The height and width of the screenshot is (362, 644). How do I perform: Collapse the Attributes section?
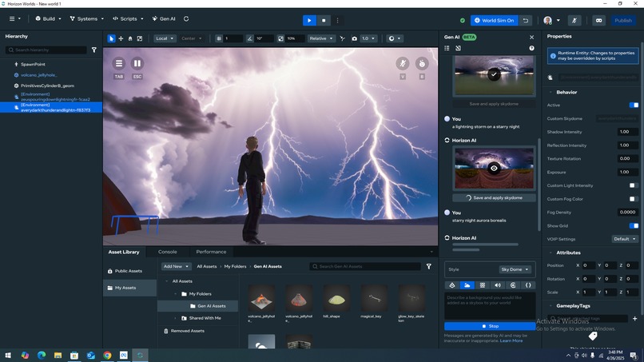pyautogui.click(x=551, y=253)
